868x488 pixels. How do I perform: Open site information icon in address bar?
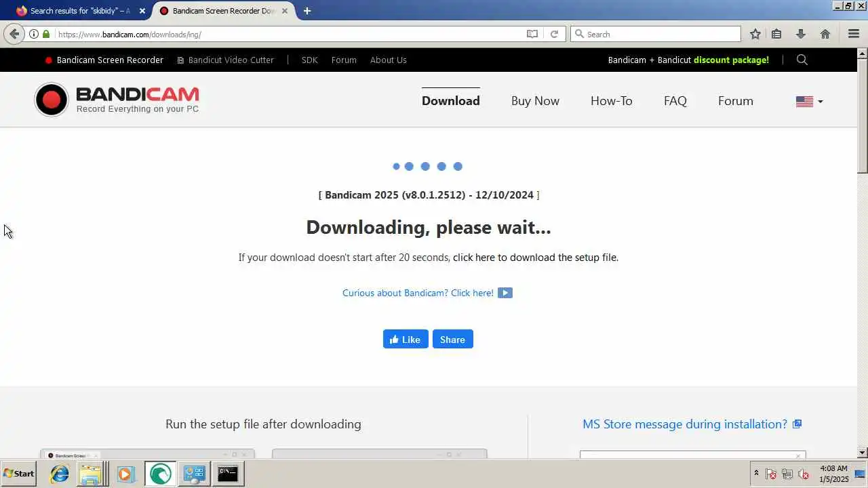pyautogui.click(x=34, y=34)
